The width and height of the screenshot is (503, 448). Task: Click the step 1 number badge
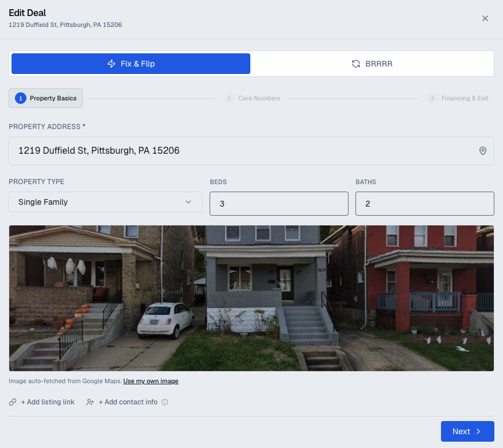pyautogui.click(x=21, y=98)
